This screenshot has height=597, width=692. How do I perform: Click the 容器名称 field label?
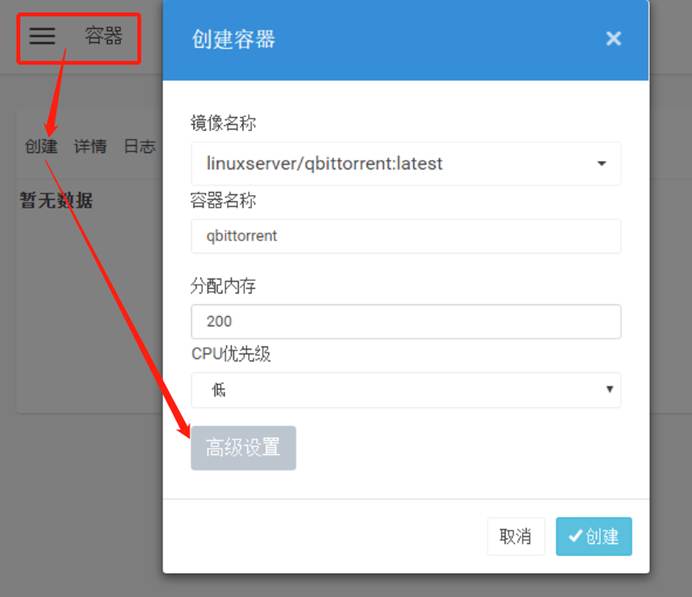223,201
